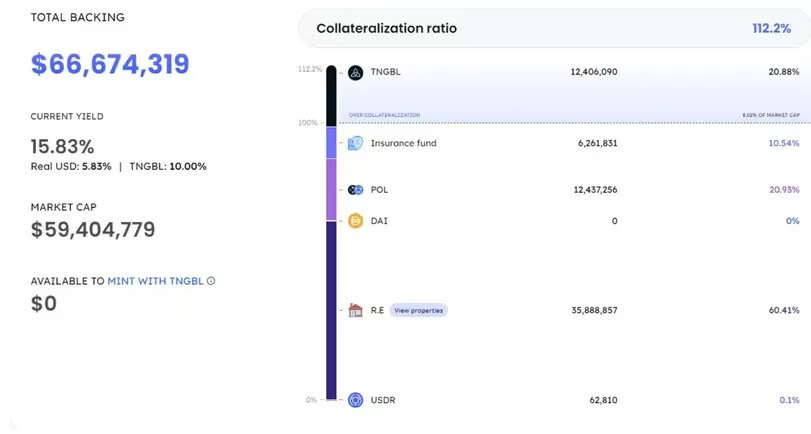
Task: Click the R.E row label
Action: (x=377, y=310)
